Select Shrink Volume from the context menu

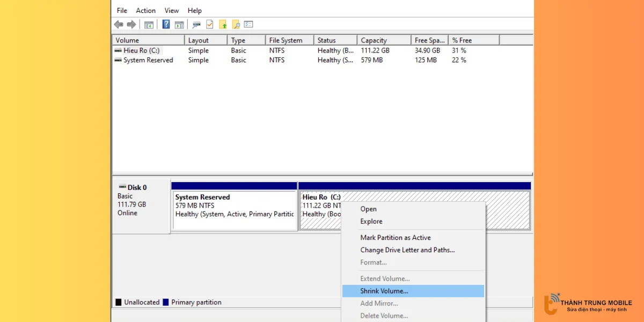coord(384,291)
